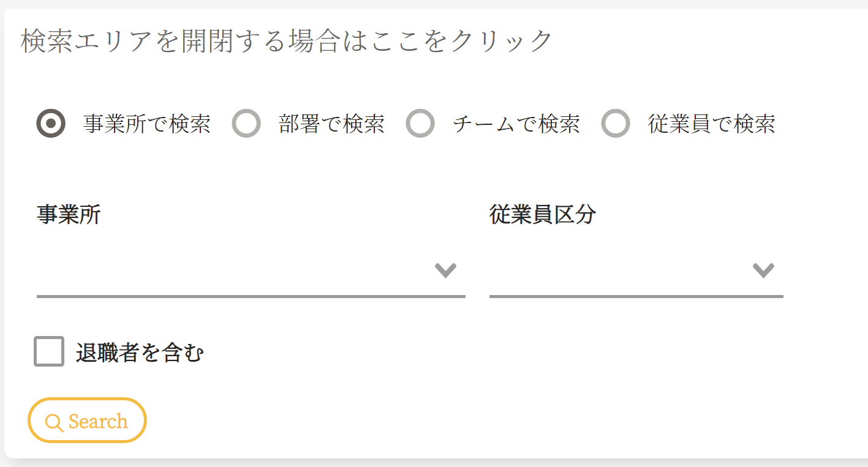The width and height of the screenshot is (868, 467).
Task: Click the 従業員区分 field label
Action: click(x=542, y=215)
